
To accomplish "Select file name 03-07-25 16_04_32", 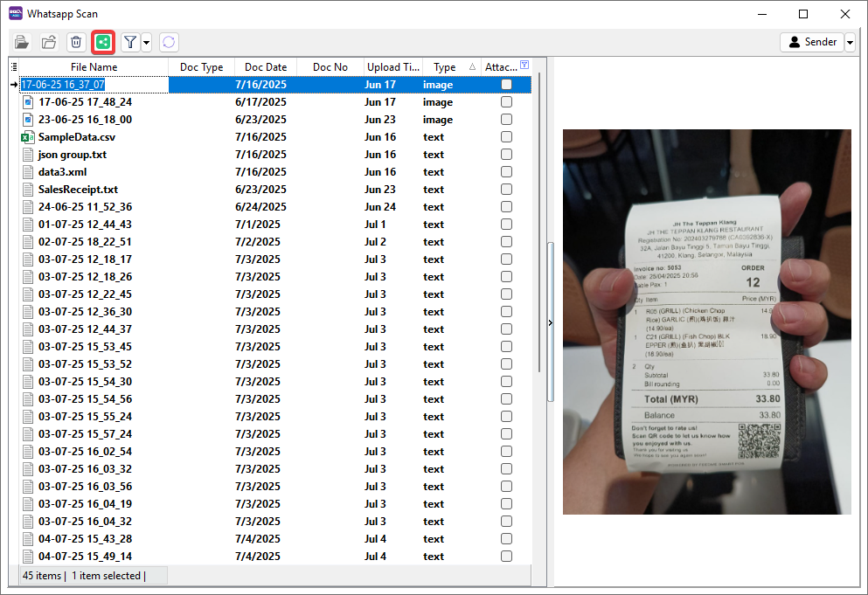I will 86,522.
